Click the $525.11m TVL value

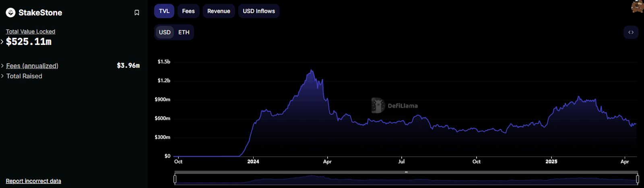[x=29, y=42]
